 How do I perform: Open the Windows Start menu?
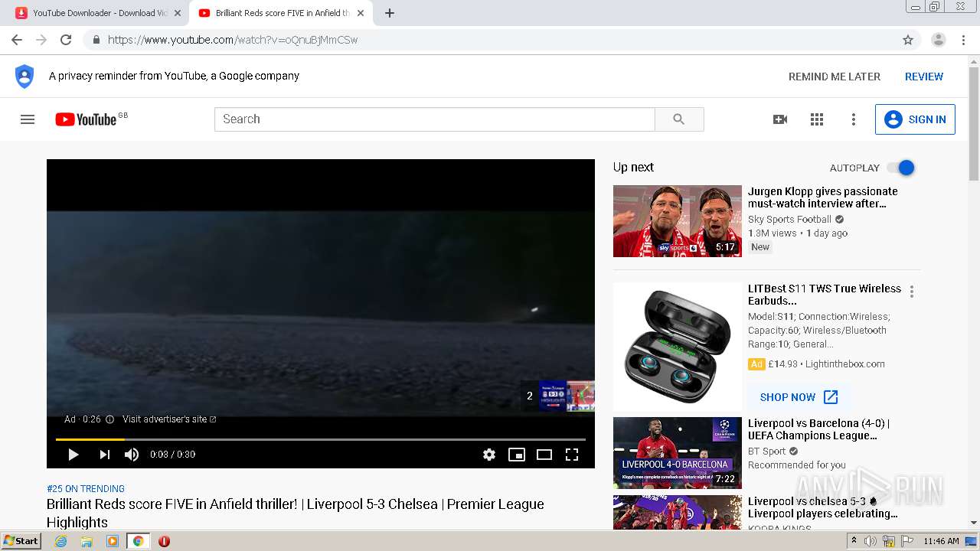[x=21, y=541]
